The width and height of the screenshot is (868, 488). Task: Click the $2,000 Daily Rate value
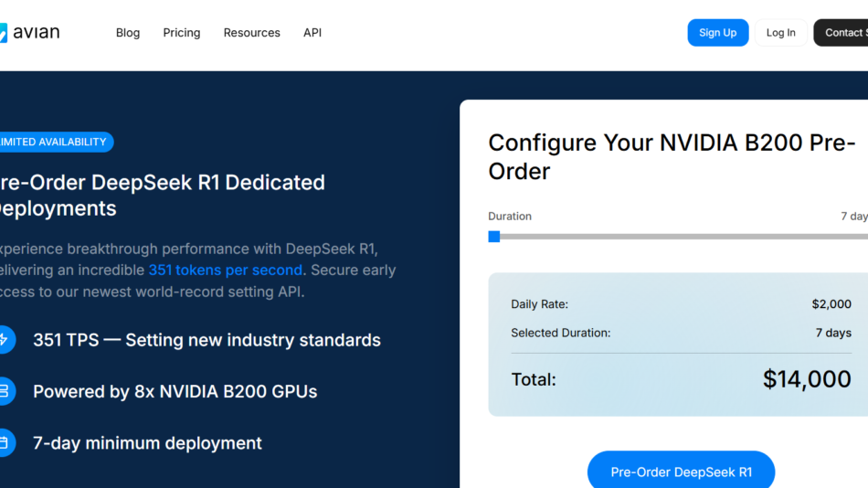coord(831,304)
